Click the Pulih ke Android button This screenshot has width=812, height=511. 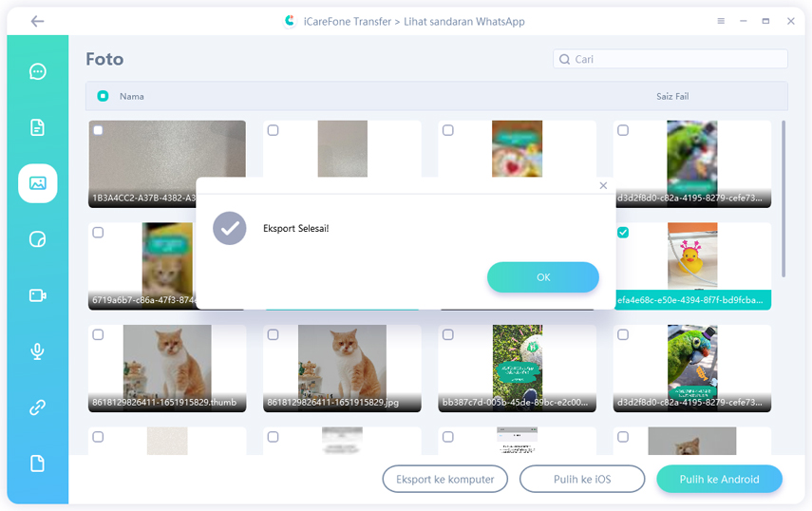coord(719,480)
